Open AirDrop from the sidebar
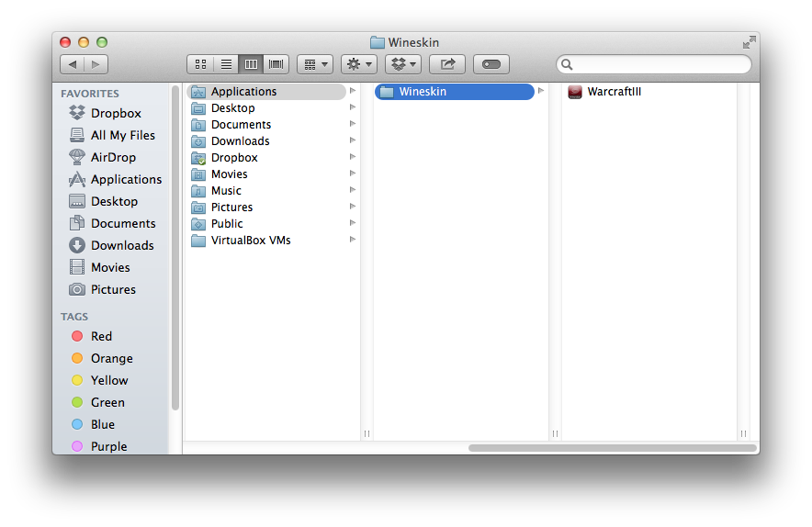Viewport: 812px width, 527px height. pos(103,157)
